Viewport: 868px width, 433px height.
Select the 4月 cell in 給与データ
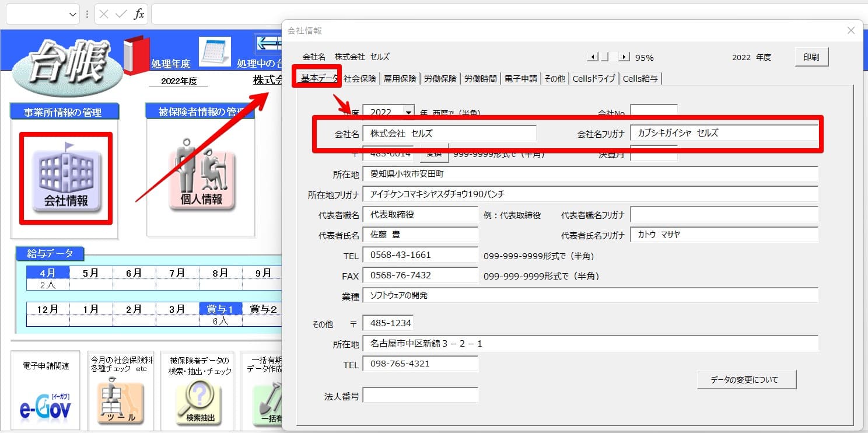(48, 273)
